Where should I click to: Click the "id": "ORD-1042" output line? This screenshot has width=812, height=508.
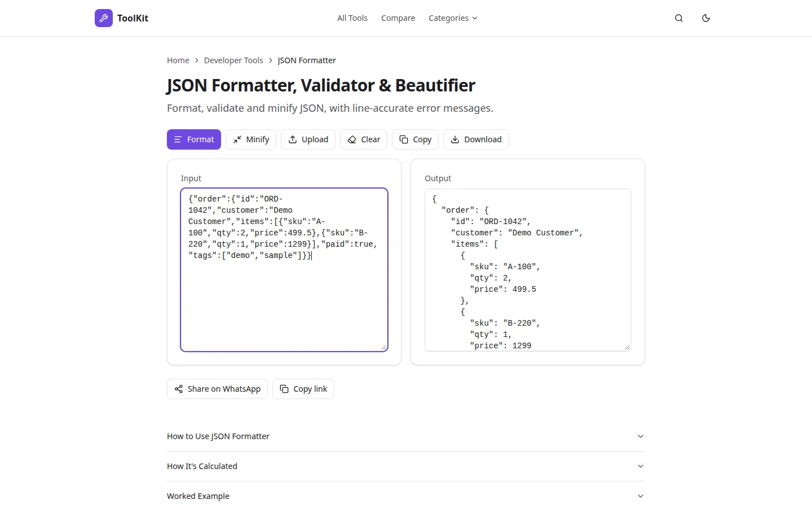(x=491, y=221)
